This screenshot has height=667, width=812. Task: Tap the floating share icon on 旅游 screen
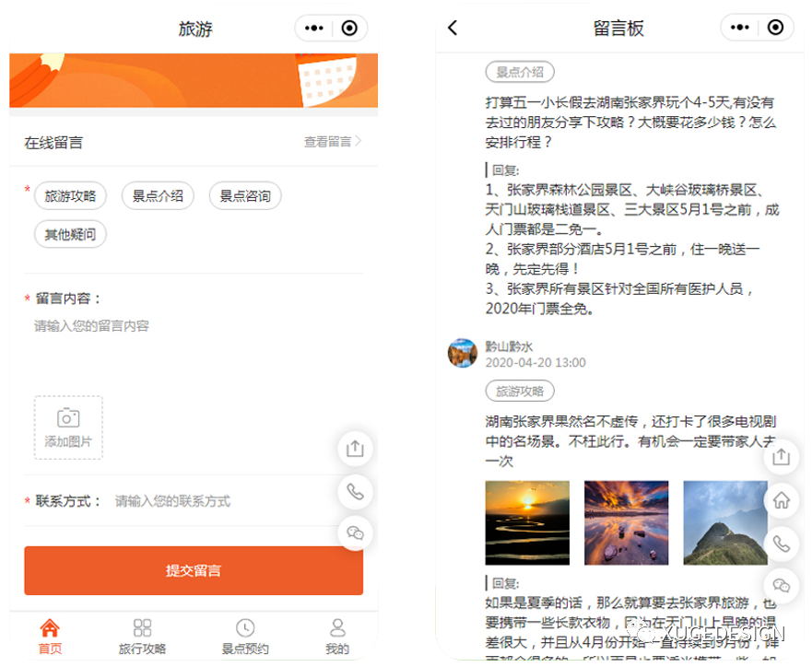tap(355, 448)
